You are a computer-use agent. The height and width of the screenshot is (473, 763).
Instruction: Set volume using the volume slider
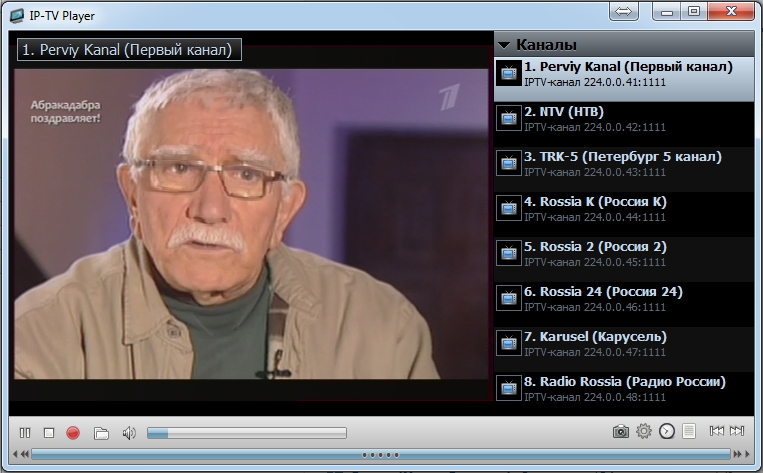click(246, 433)
